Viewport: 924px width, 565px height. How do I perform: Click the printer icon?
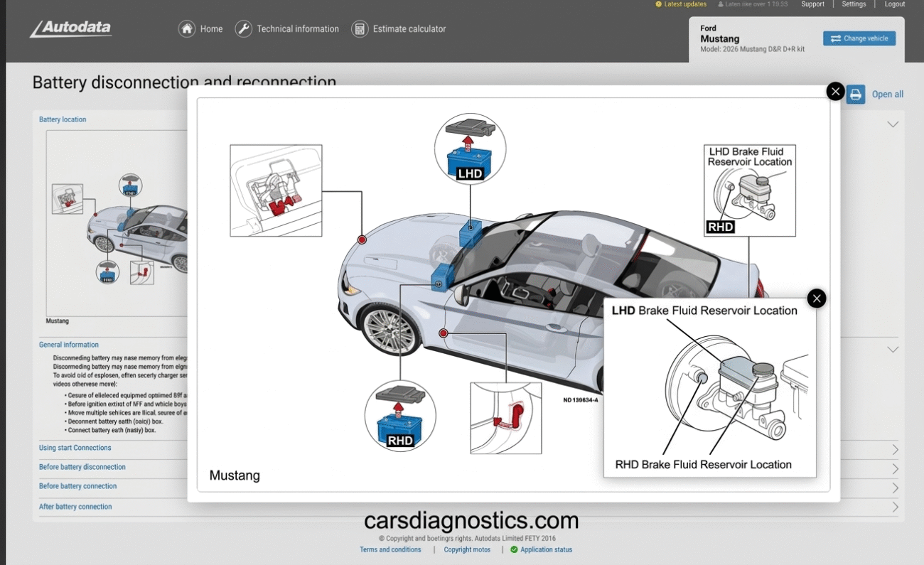856,95
